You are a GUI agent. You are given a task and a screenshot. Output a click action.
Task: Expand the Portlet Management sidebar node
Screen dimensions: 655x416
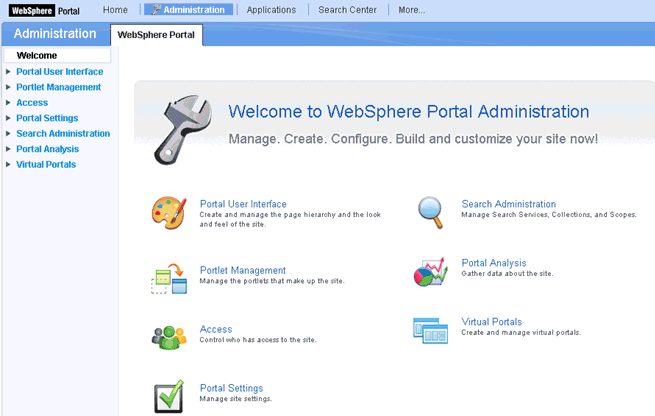9,87
